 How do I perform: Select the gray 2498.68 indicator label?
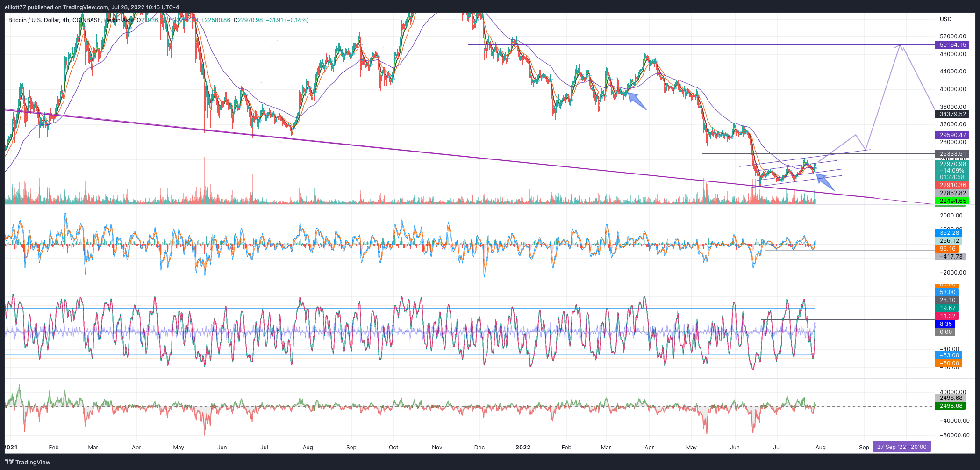[950, 398]
